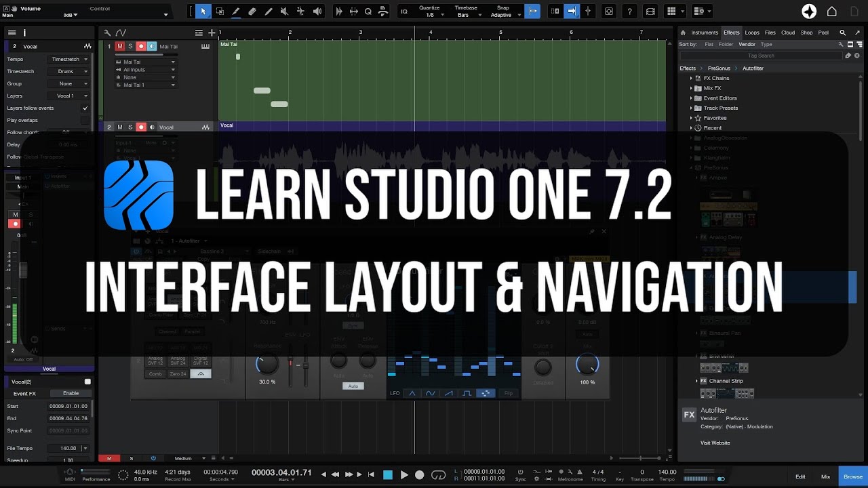
Task: Open the wrench track options icon
Action: tap(107, 33)
